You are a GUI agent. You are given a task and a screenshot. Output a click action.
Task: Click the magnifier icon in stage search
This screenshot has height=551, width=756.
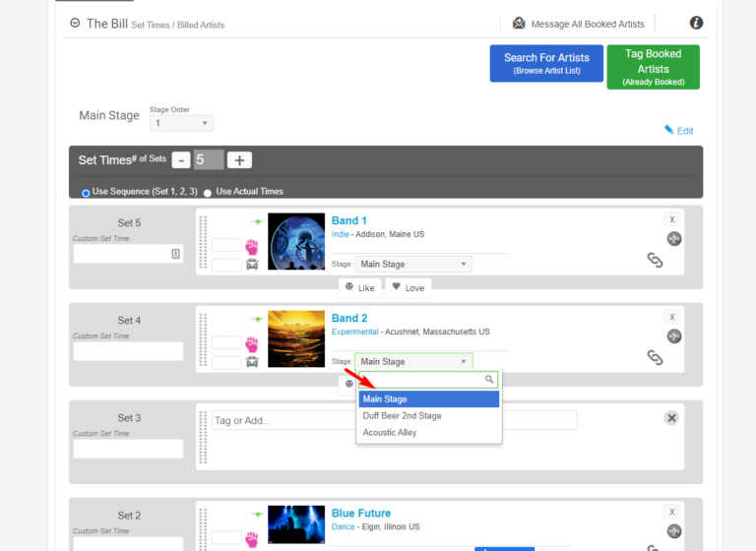[x=489, y=380]
